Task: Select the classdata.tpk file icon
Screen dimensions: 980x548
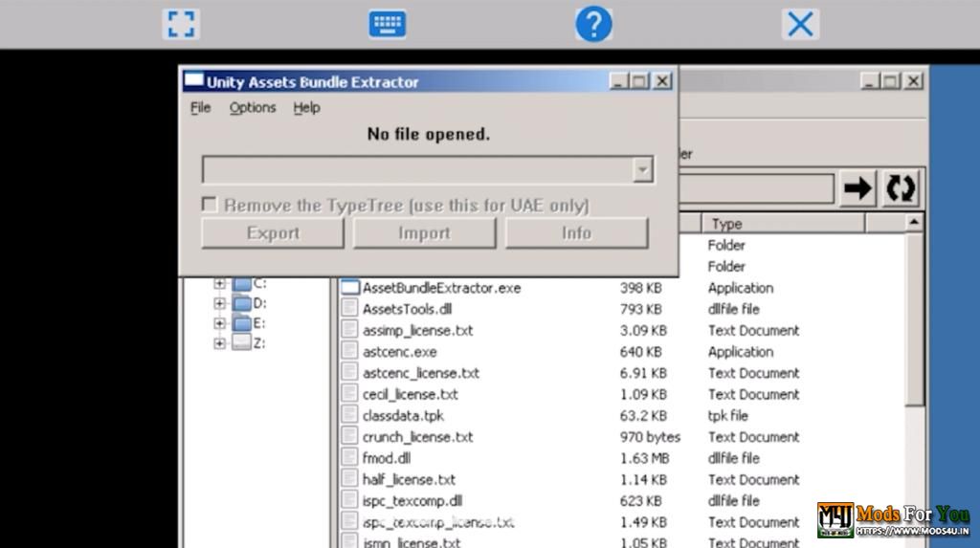Action: click(x=349, y=415)
